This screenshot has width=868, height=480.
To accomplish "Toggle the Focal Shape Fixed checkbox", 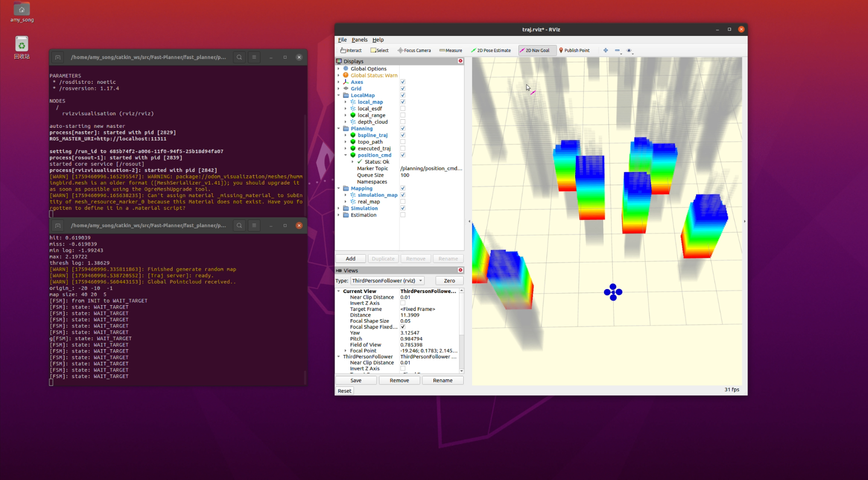I will click(403, 327).
